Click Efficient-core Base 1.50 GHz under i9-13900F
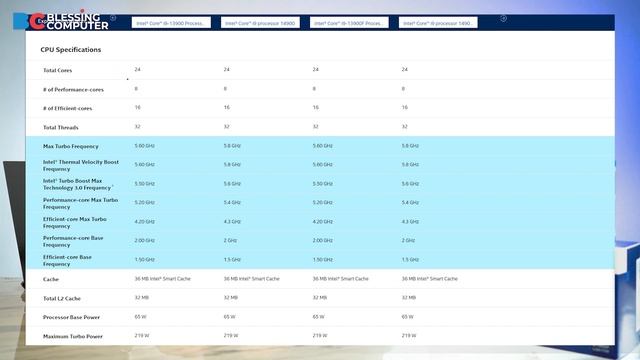 [322, 260]
